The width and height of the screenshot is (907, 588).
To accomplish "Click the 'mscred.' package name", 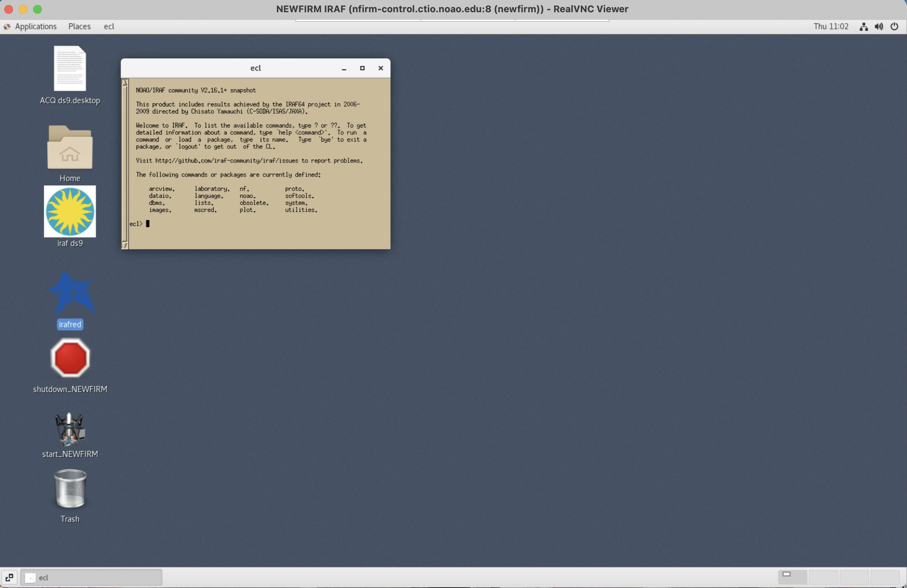I will pos(205,210).
